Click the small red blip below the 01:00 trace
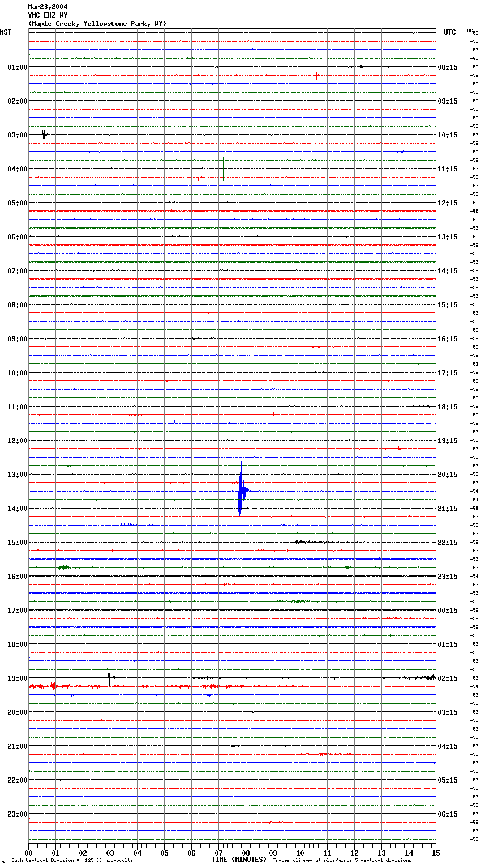 tap(317, 75)
